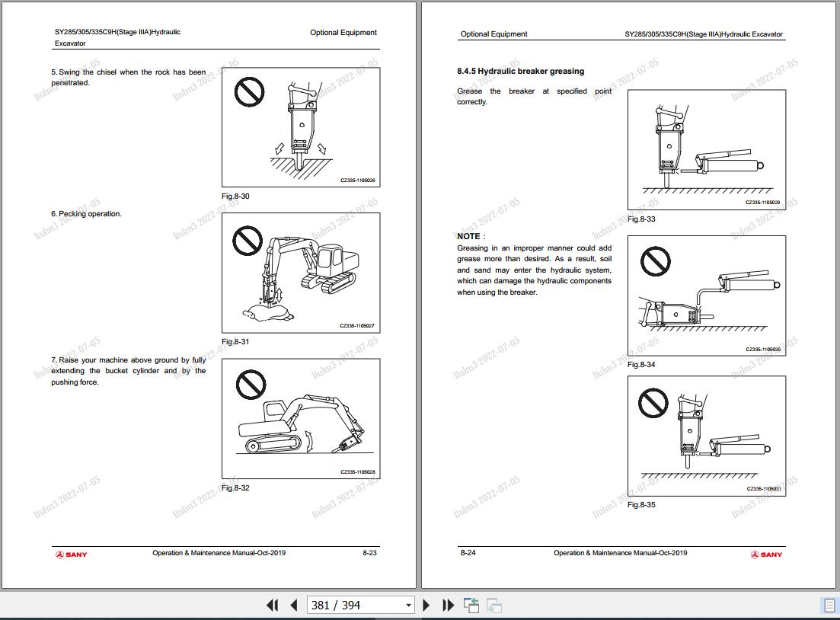
Task: Click the SANY logo on right page footer
Action: [x=767, y=554]
